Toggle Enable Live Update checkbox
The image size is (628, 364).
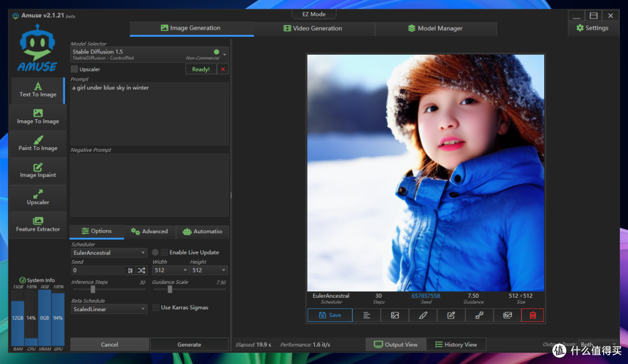click(x=164, y=252)
